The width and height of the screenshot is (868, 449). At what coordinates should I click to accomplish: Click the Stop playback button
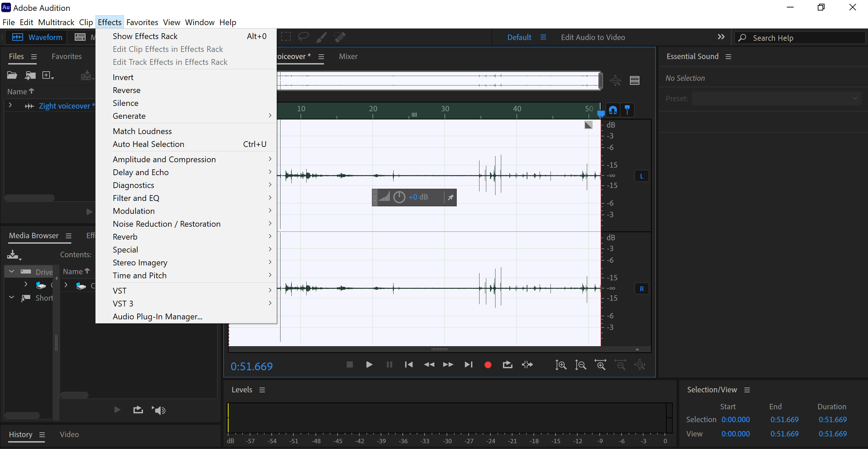(349, 364)
